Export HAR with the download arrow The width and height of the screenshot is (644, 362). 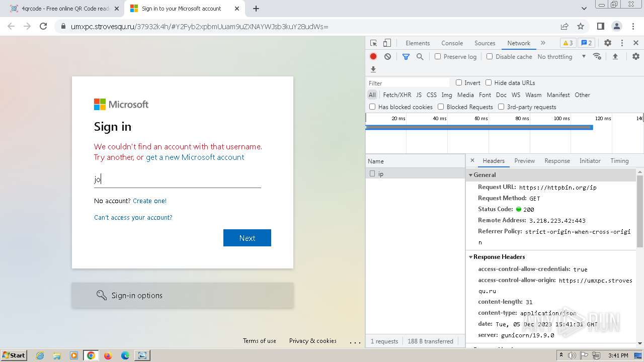pyautogui.click(x=373, y=69)
